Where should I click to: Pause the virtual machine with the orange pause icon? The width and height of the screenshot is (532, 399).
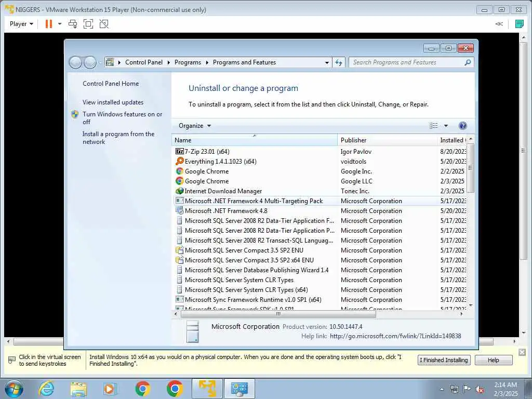point(49,24)
